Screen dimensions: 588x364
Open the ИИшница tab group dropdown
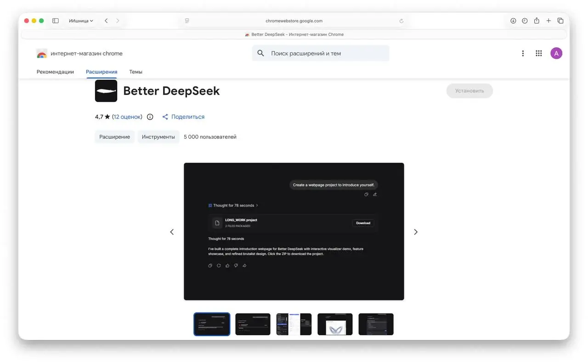81,21
